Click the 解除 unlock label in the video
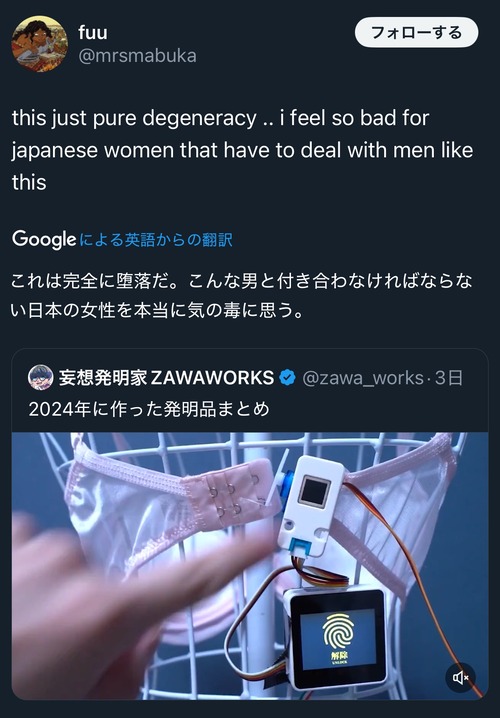This screenshot has width=500, height=718. point(339,657)
